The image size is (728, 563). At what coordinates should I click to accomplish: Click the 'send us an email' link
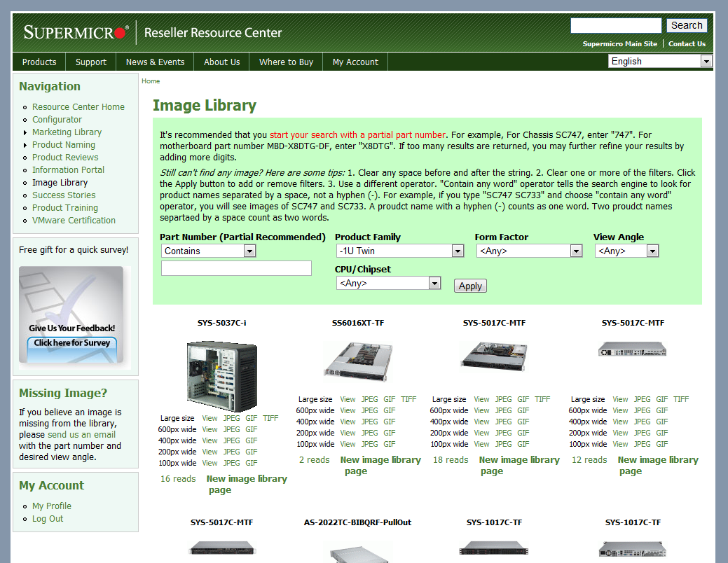click(82, 434)
